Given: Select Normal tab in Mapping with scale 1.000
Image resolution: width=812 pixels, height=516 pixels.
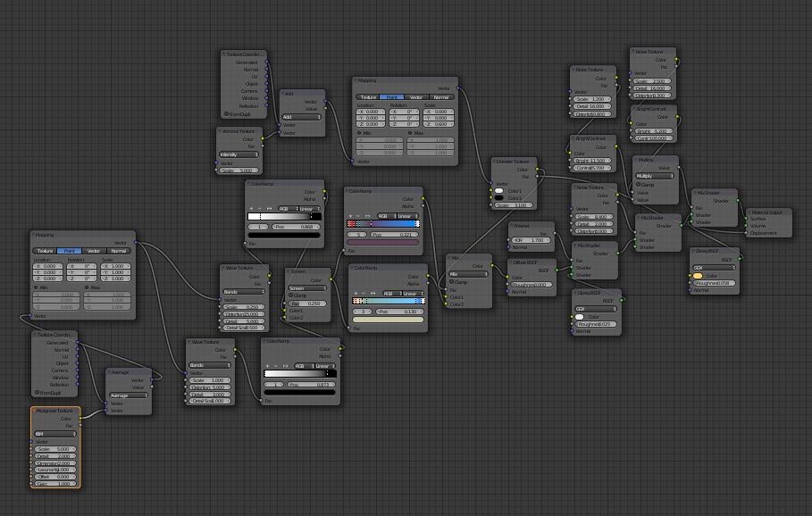Looking at the screenshot, I should coord(119,251).
